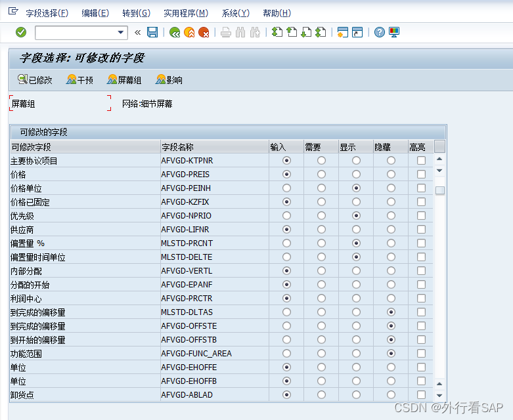Open the window menu icon beside 字段选择

coord(13,11)
